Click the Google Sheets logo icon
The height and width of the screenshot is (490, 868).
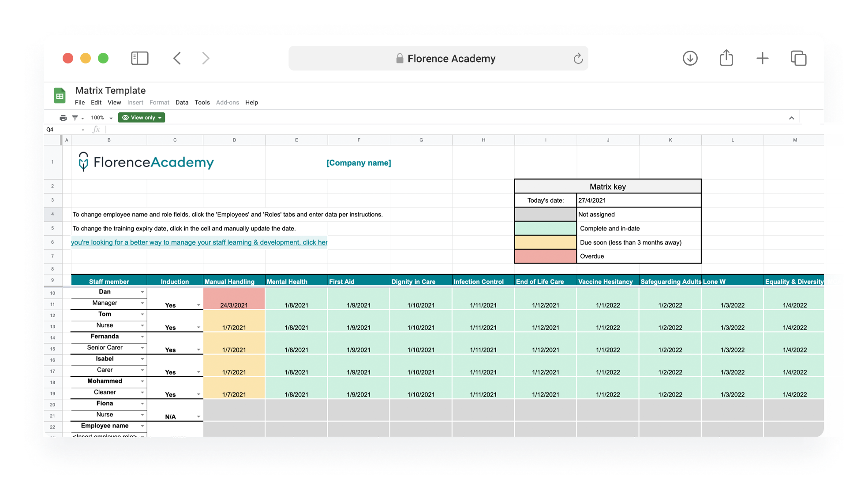(x=60, y=95)
